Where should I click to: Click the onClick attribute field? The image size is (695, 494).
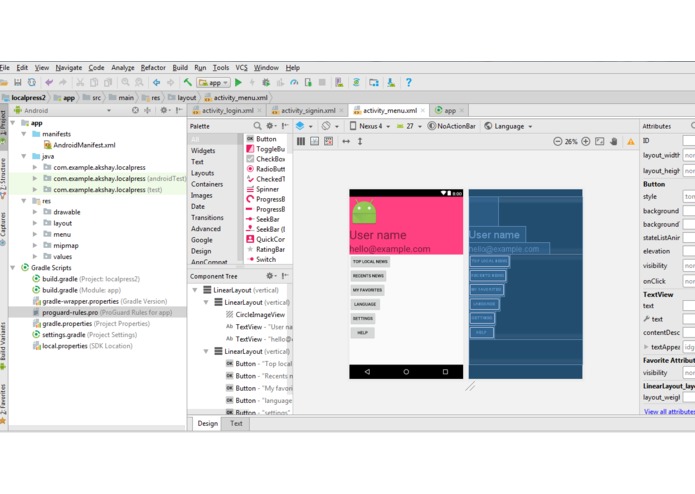point(689,281)
